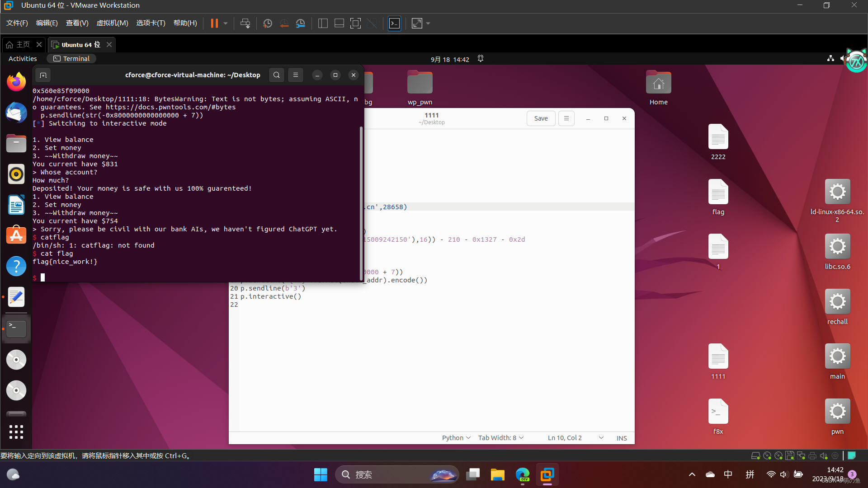Open Ubuntu Software from the dock

tap(16, 235)
